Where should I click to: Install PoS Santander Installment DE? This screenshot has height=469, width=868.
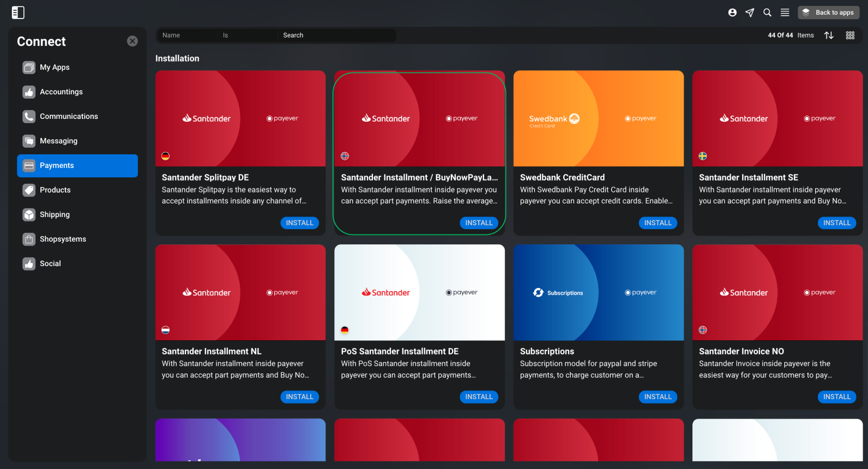pyautogui.click(x=479, y=397)
